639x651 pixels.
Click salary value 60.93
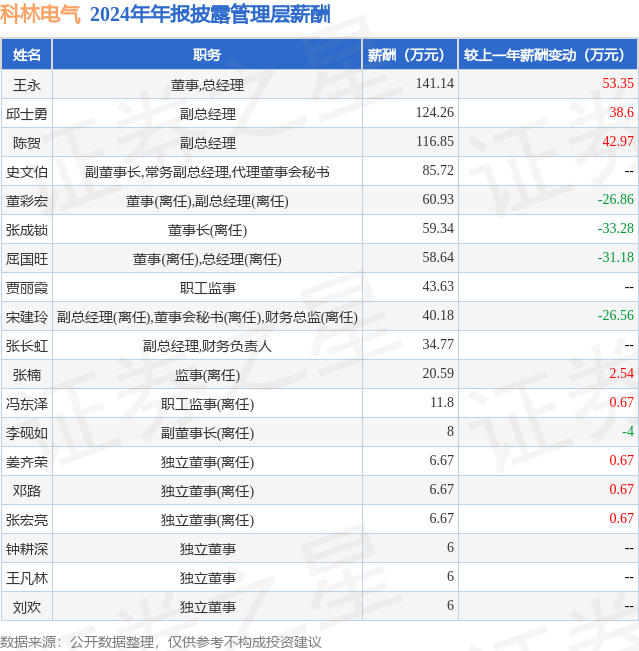(438, 200)
